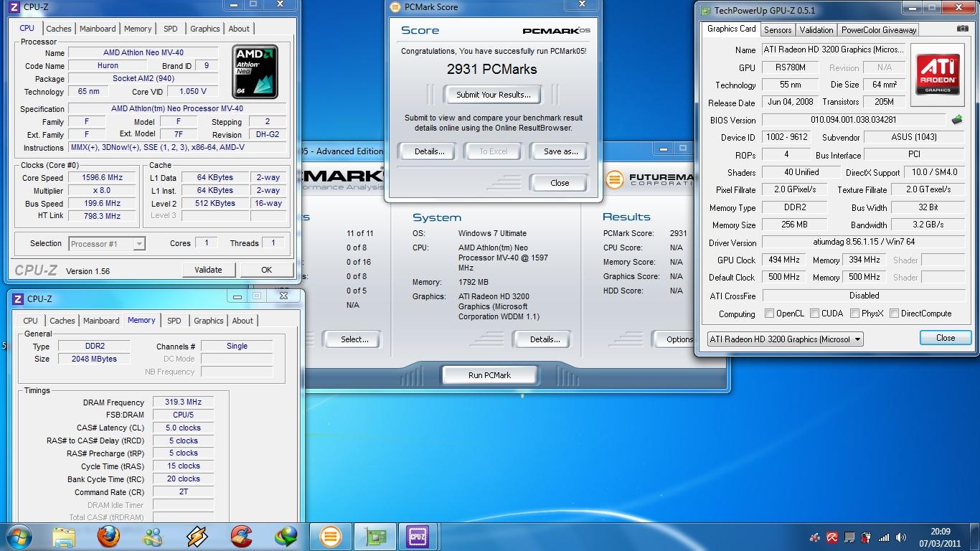980x551 pixels.
Task: Click Run PCMark button
Action: click(x=489, y=375)
